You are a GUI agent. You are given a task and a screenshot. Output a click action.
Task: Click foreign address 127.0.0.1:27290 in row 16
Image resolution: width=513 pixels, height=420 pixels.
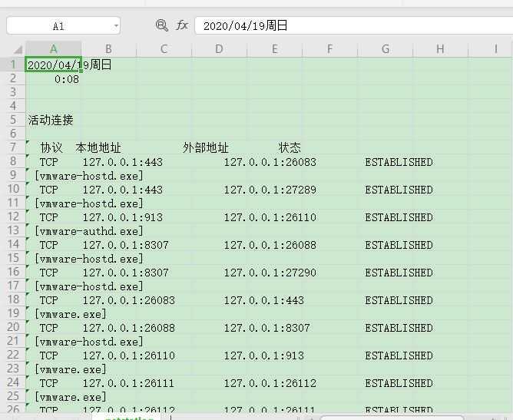click(270, 273)
